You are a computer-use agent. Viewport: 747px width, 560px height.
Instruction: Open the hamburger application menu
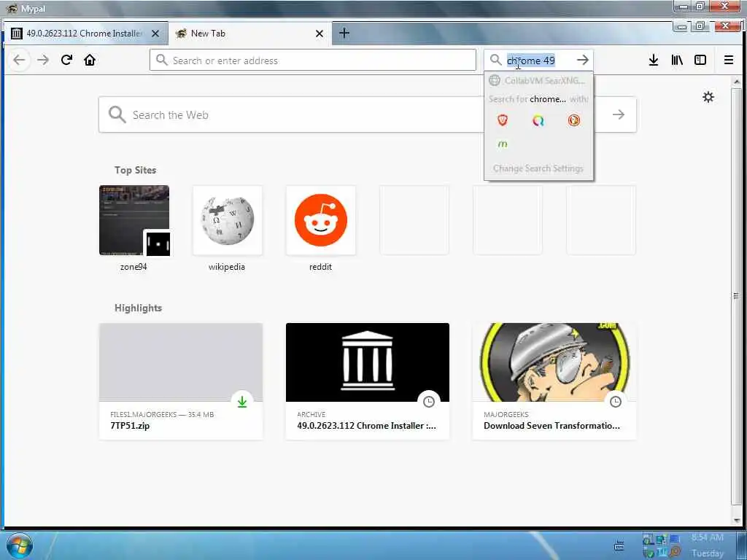click(x=729, y=60)
